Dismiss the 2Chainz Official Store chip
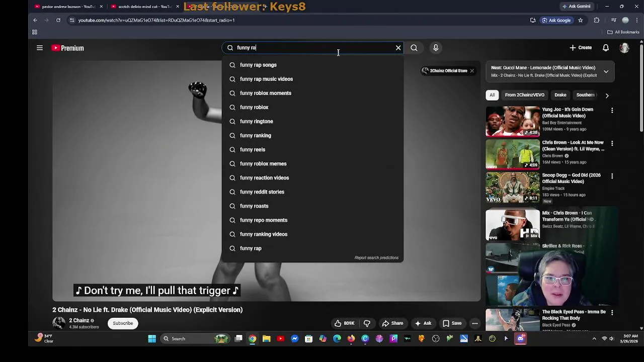This screenshot has height=362, width=644. pos(472,71)
